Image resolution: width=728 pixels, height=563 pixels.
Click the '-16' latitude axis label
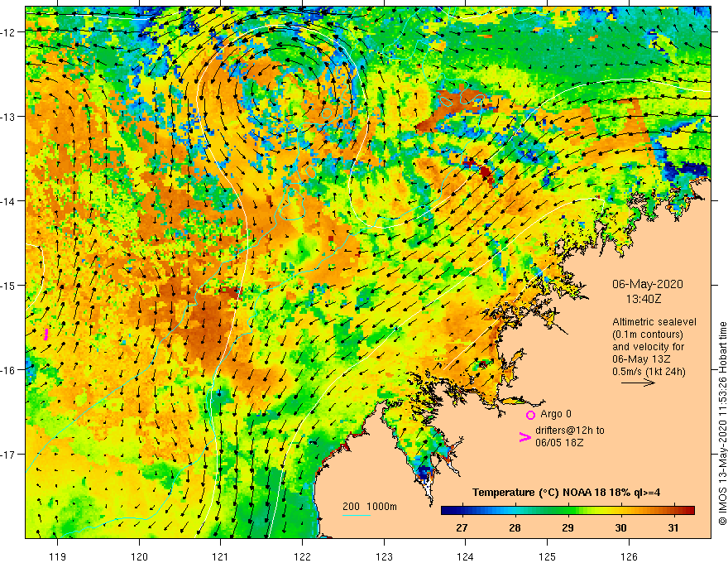coord(9,370)
